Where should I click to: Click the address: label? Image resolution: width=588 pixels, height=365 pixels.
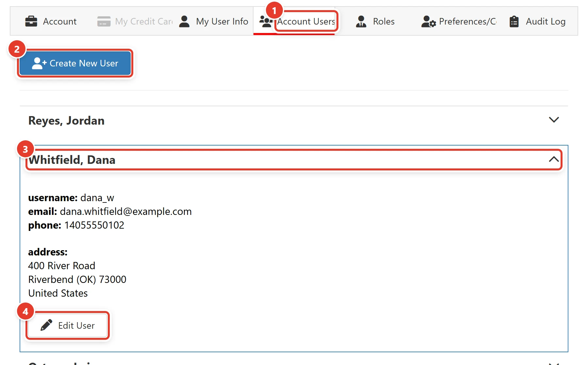coord(48,252)
